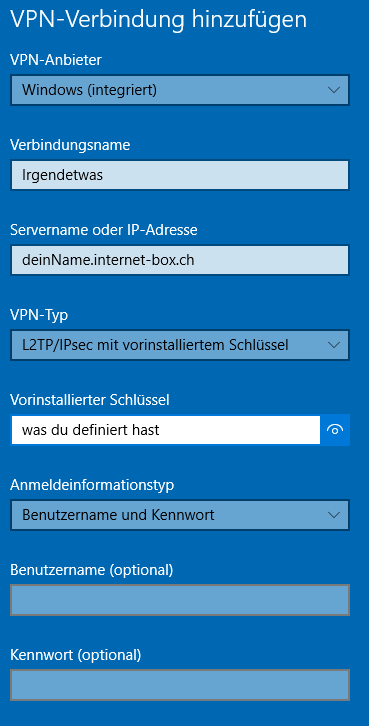Viewport: 369px width, 726px height.
Task: Click the 'Vorinstallierter Schlüssel' label
Action: pyautogui.click(x=90, y=400)
